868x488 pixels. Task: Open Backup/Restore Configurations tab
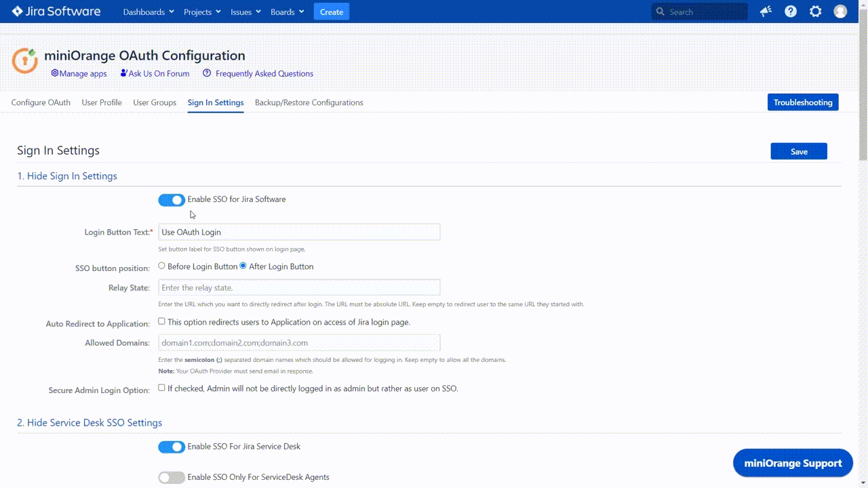click(x=309, y=102)
